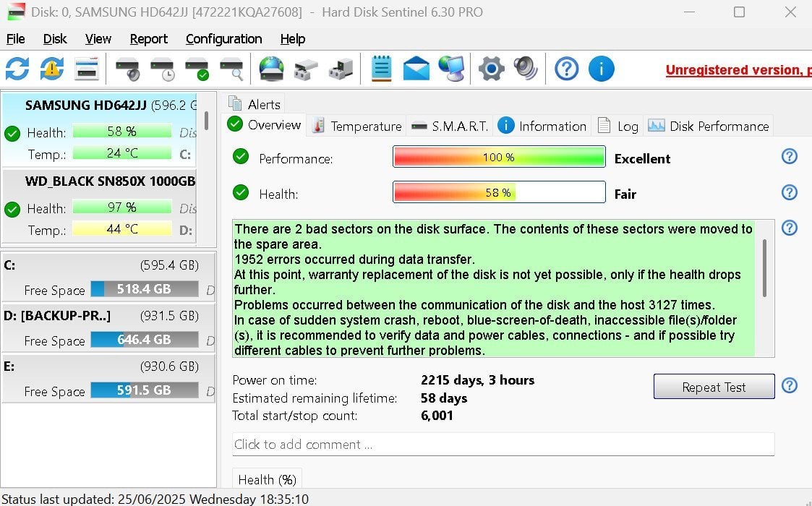The image size is (812, 506).
Task: Click the C: free space 518.4 GB bar
Action: click(145, 289)
